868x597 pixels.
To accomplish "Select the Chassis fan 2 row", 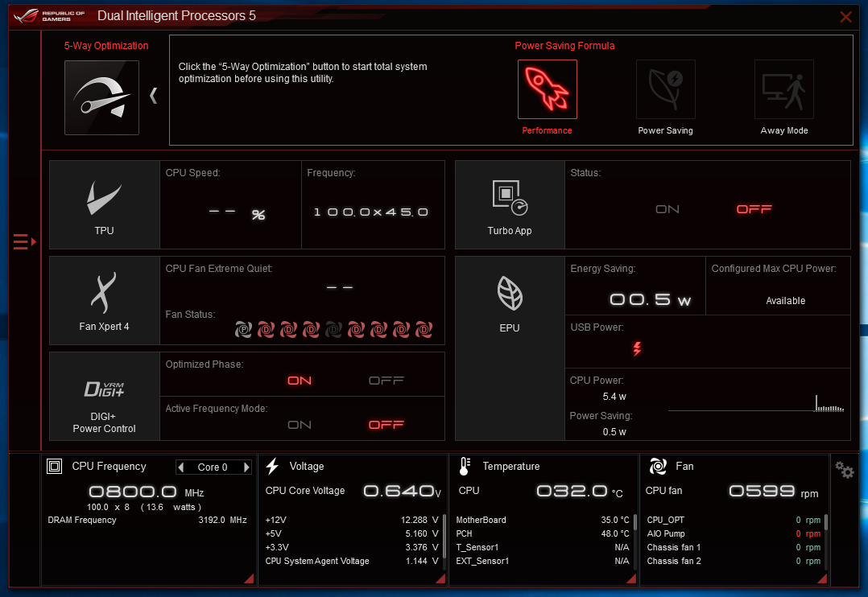I will (x=734, y=561).
